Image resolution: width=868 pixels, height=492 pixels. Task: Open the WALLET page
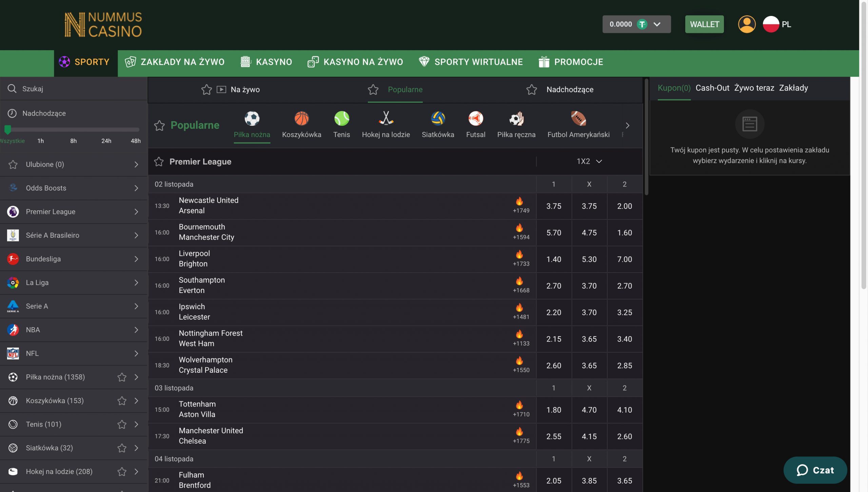[x=704, y=24]
